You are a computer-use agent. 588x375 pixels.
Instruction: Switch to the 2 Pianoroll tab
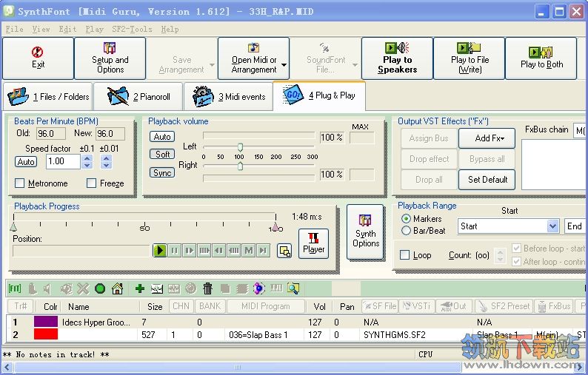138,97
